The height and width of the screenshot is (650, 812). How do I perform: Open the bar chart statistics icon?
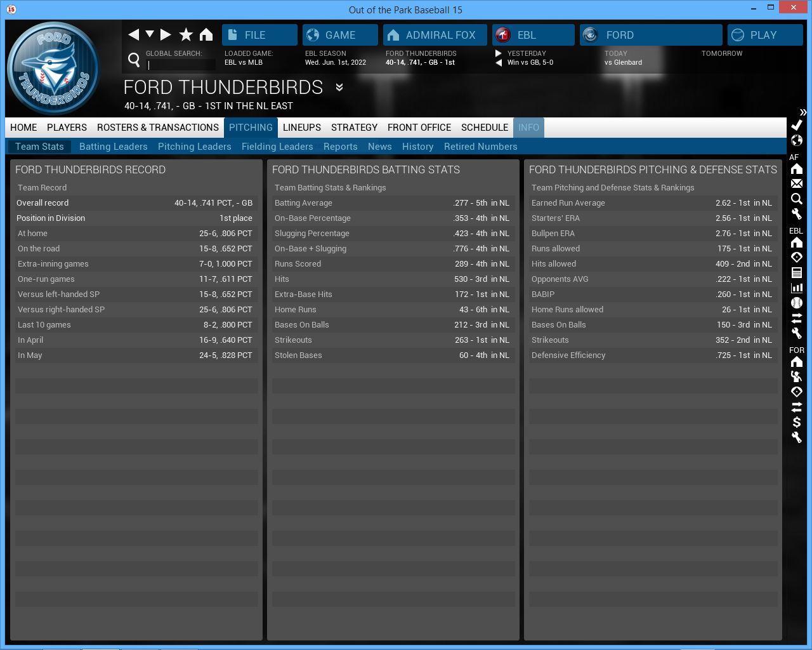click(x=797, y=288)
